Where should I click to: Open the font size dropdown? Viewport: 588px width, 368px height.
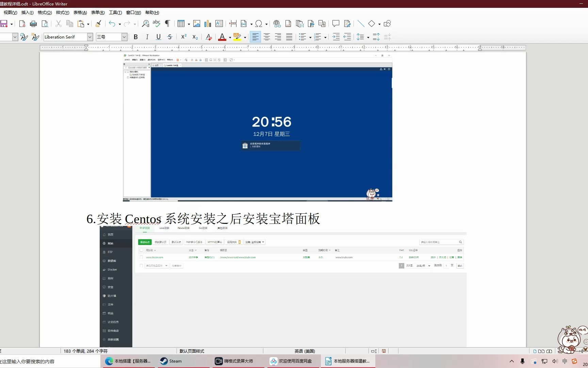coord(124,37)
